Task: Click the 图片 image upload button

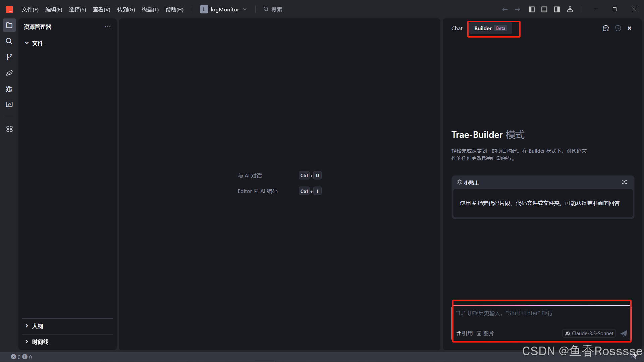Action: 485,333
